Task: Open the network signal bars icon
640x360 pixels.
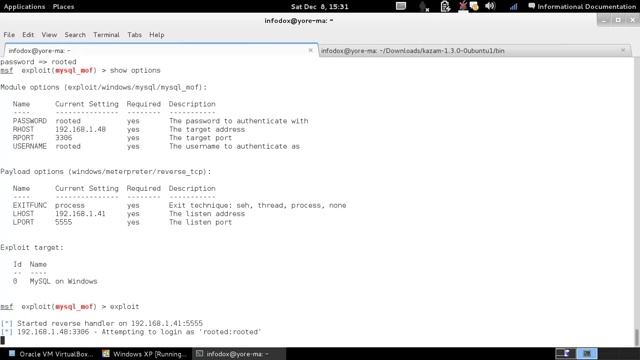Action: [513, 7]
